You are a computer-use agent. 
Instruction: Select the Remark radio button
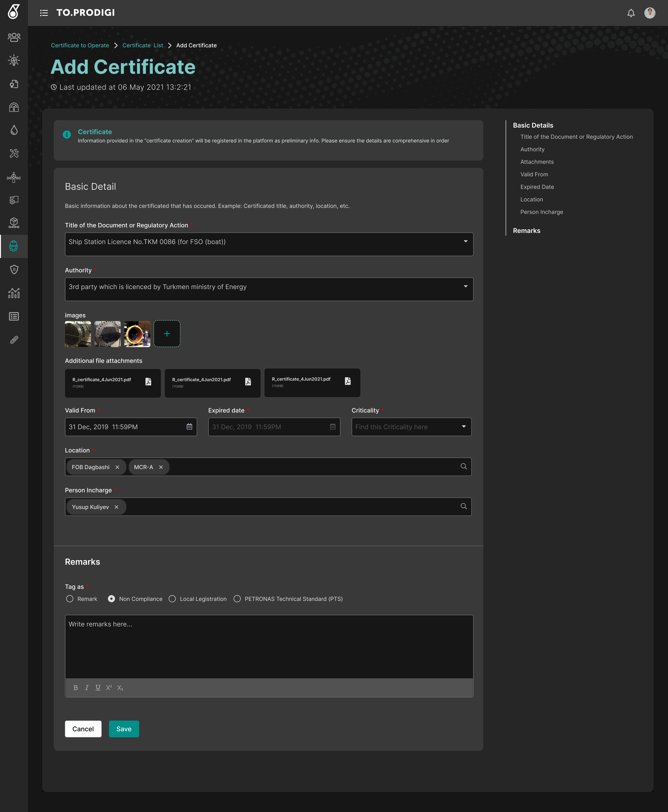[70, 599]
